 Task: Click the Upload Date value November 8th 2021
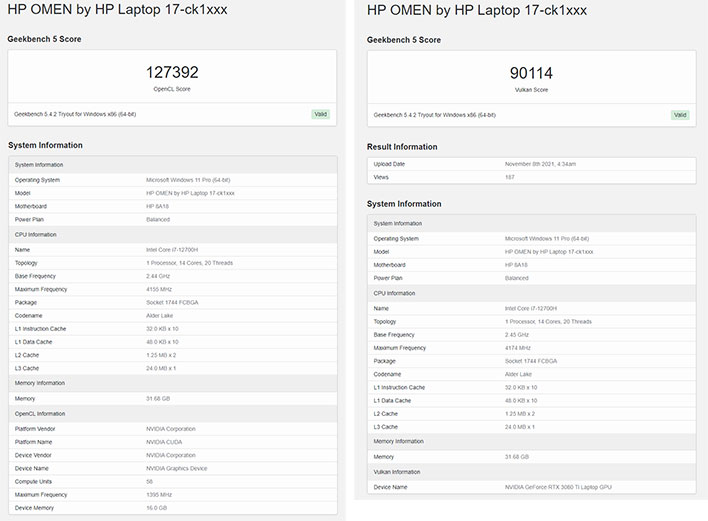(x=539, y=163)
